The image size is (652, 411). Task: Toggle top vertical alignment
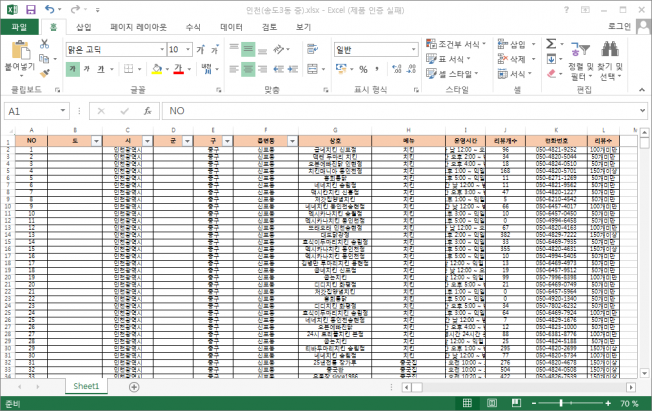click(x=234, y=50)
